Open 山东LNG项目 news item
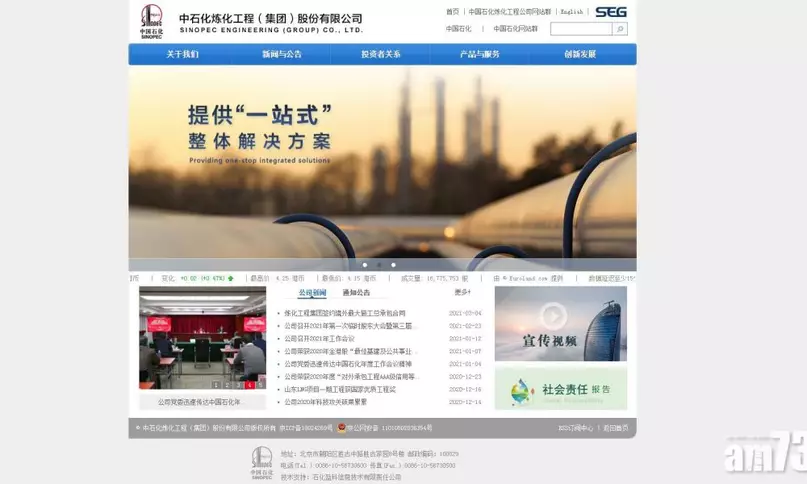This screenshot has width=807, height=484. click(340, 390)
